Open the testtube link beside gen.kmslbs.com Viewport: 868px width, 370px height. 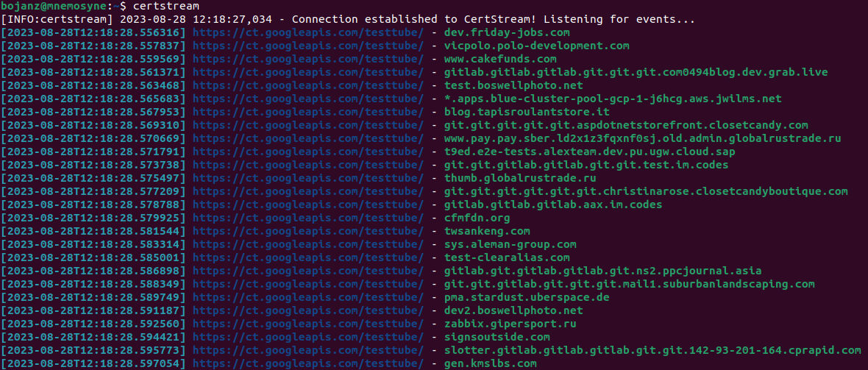(308, 363)
